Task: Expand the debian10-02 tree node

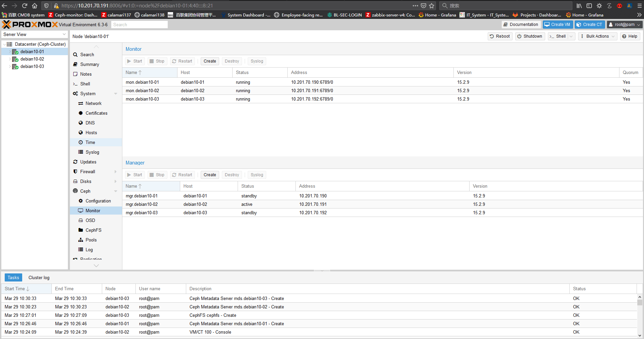Action: 10,59
